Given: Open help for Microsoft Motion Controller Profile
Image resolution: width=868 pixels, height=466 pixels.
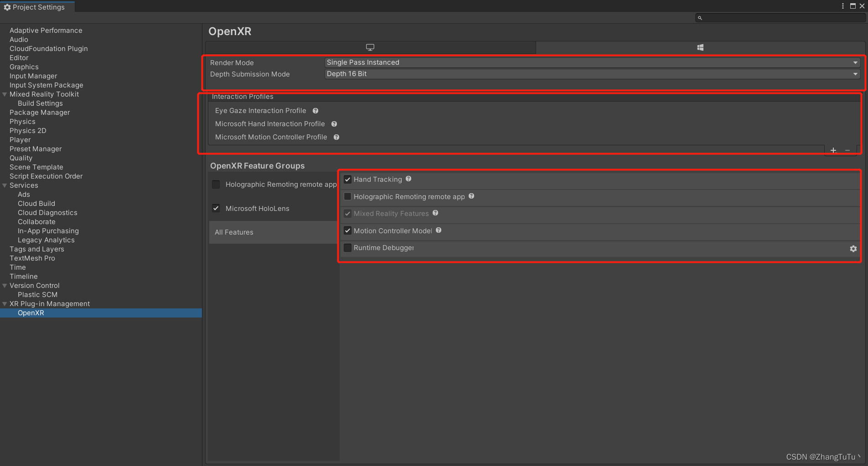Looking at the screenshot, I should 336,137.
